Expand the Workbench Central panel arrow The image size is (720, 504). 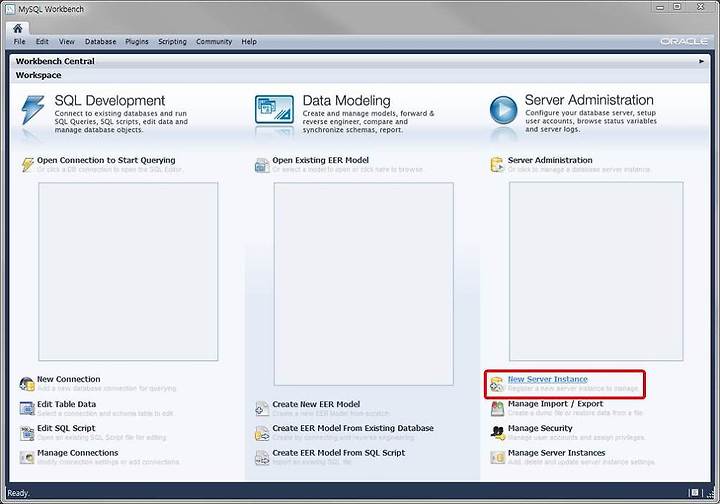701,61
